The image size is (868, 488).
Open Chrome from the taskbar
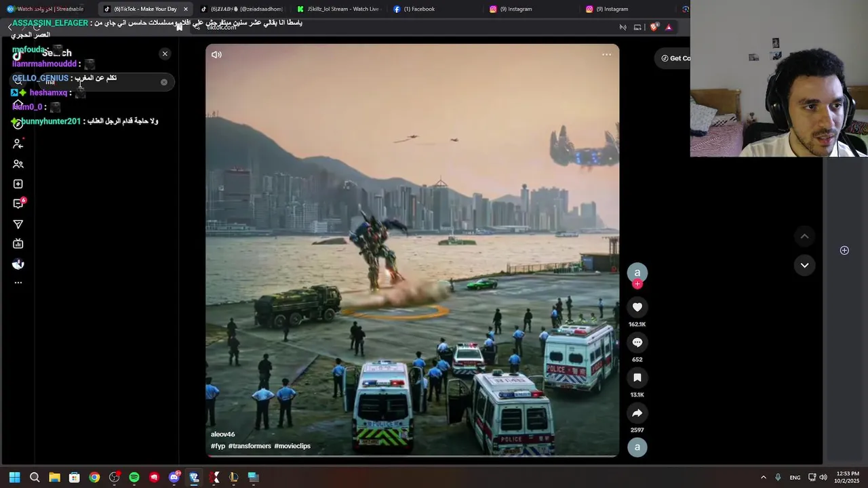pos(94,477)
